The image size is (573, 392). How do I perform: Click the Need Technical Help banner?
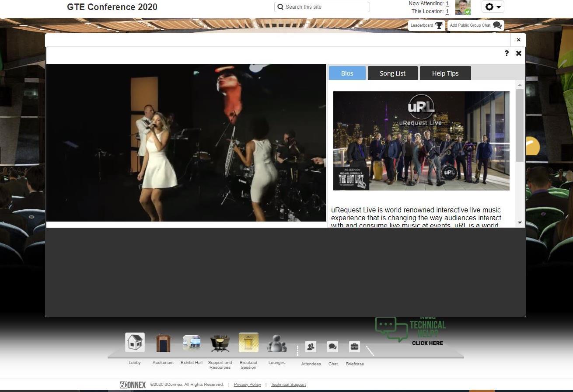click(x=411, y=331)
